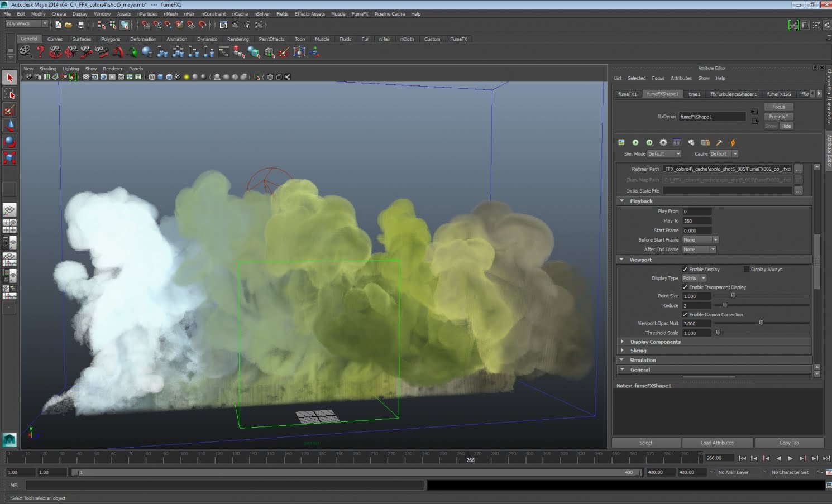Click the Play To input field
The height and width of the screenshot is (504, 832).
(696, 221)
